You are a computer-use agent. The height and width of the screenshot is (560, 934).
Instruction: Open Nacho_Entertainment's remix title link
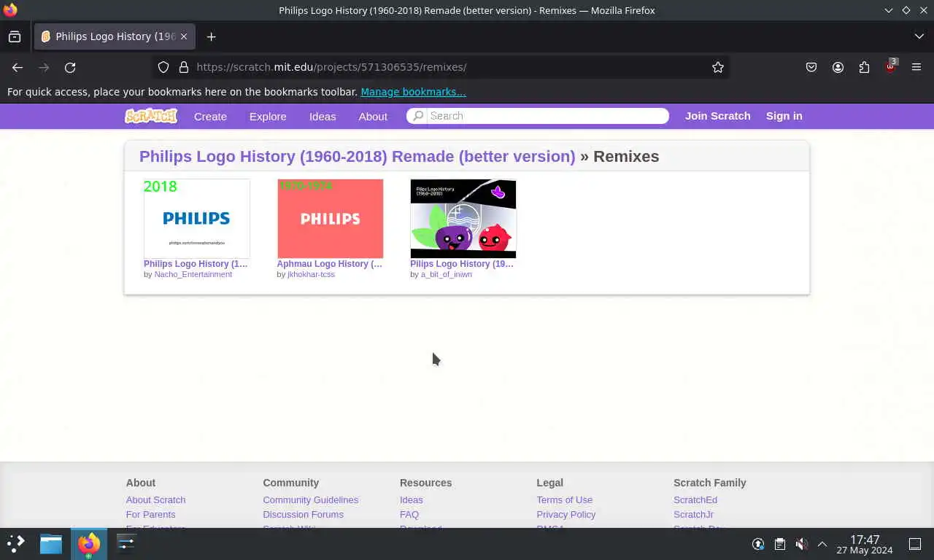tap(196, 264)
